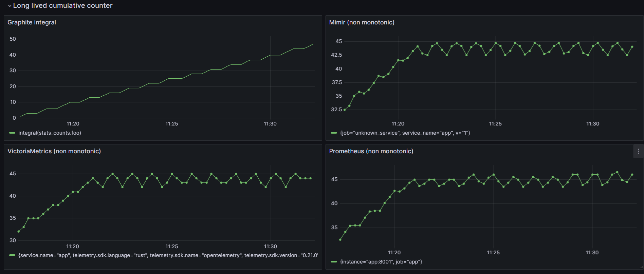Open the Prometheus (non monotonic) panel title
The image size is (644, 274).
pos(371,151)
